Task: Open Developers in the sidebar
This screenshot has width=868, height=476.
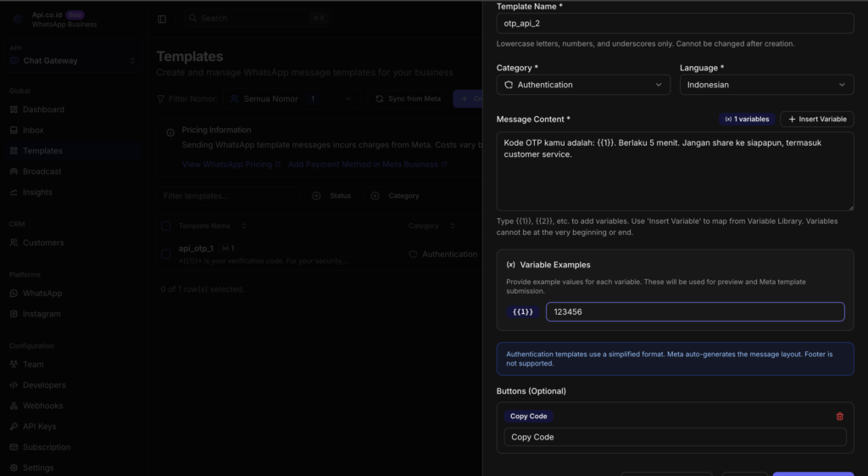Action: [x=73, y=385]
